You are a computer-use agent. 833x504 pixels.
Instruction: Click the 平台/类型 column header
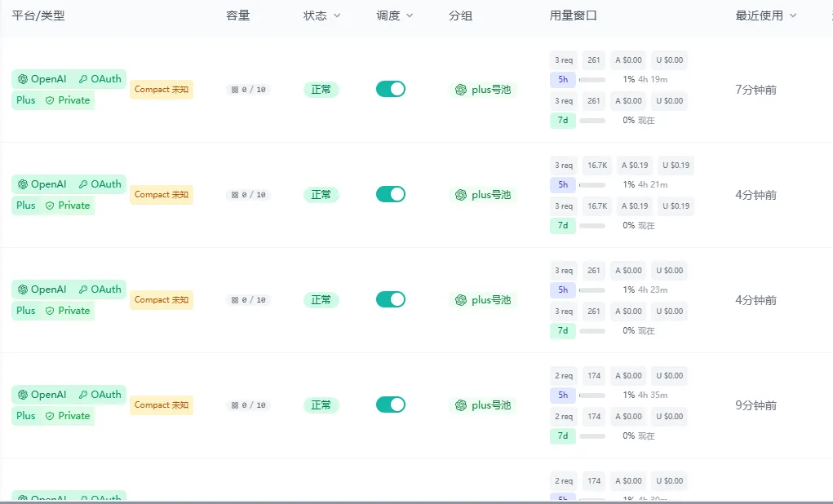coord(38,16)
